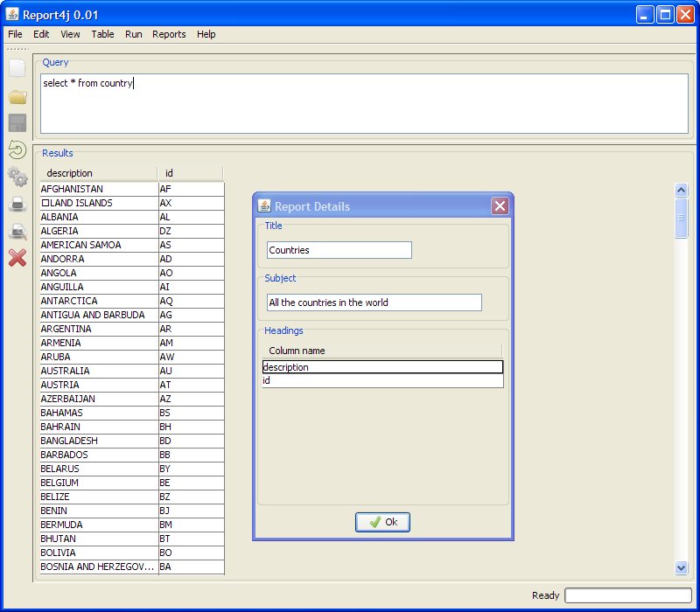This screenshot has width=700, height=612.
Task: Select the AUSTRALIA row in results
Action: [98, 371]
